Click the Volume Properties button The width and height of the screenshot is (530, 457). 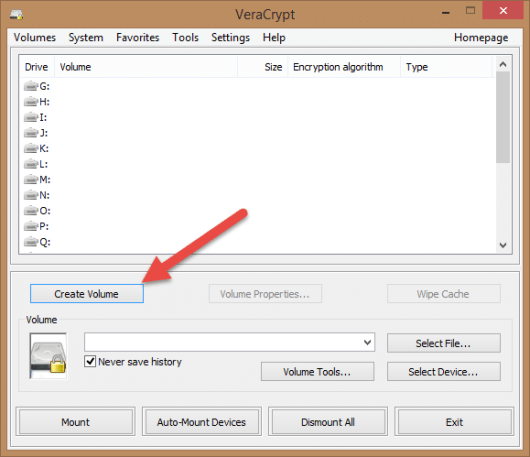(x=265, y=294)
